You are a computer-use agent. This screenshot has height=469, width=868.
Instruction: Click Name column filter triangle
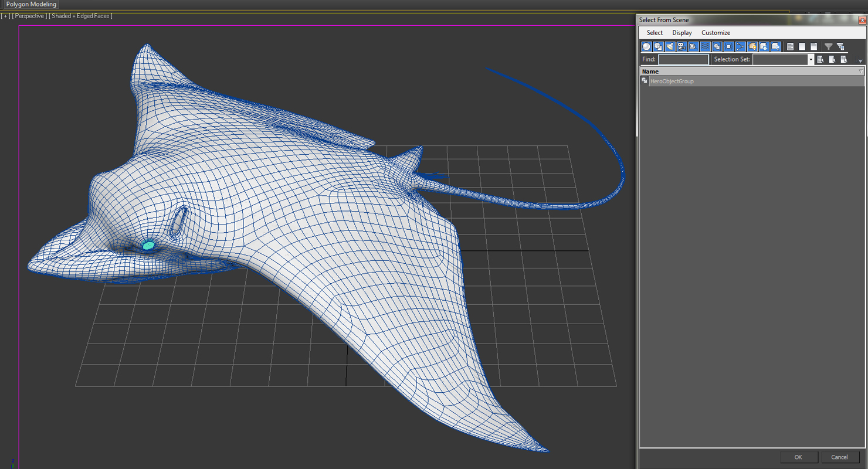click(x=860, y=72)
